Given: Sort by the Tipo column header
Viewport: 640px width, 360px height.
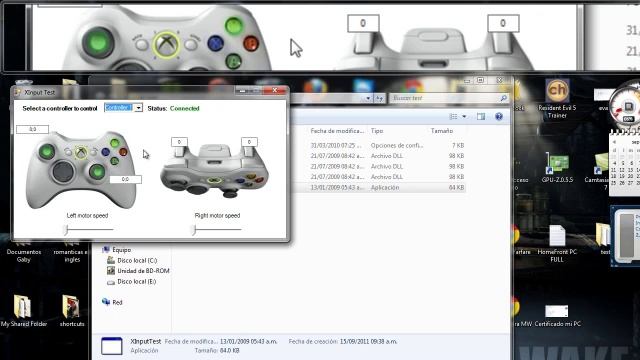Looking at the screenshot, I should point(377,131).
